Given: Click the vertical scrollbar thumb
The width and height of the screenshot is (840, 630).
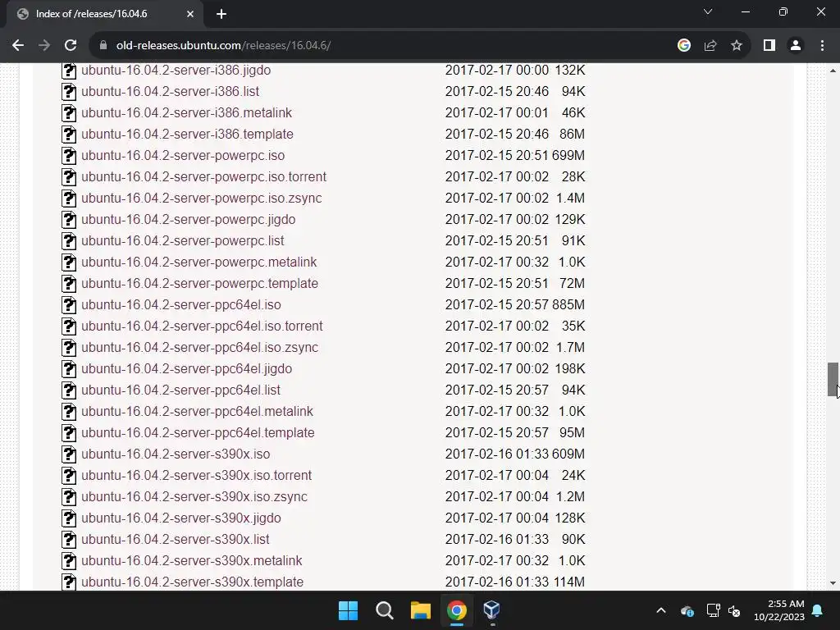Looking at the screenshot, I should click(x=833, y=380).
